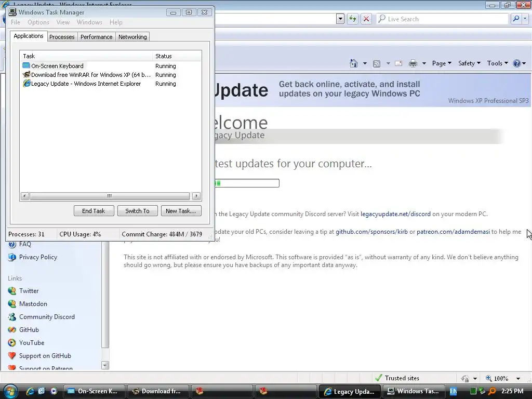Switch to On-Screen Keyboard taskbar button
The height and width of the screenshot is (399, 532).
point(95,391)
